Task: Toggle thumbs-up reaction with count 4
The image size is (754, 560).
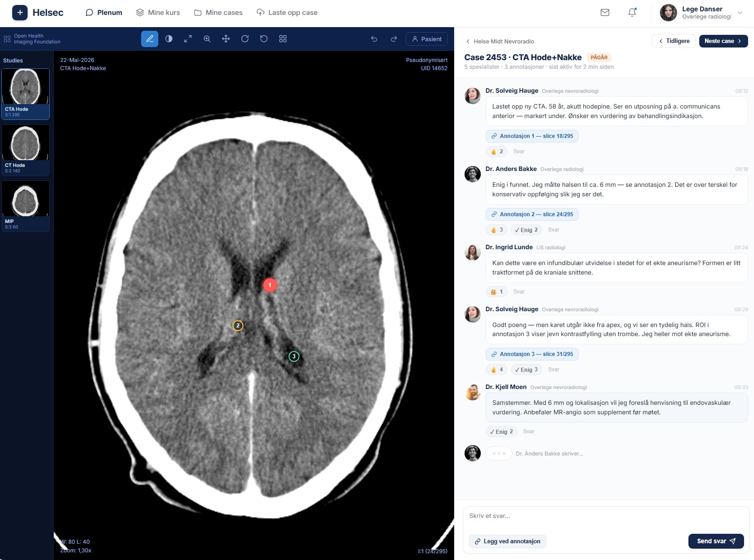Action: (497, 370)
